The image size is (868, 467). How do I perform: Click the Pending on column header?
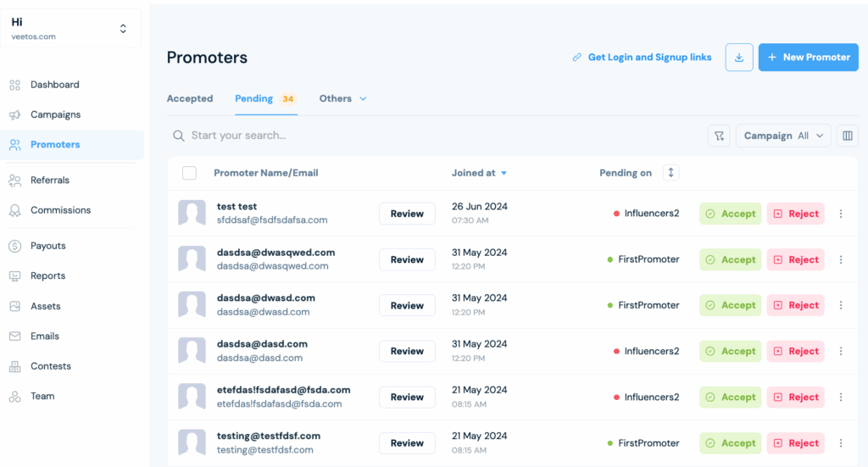coord(626,173)
